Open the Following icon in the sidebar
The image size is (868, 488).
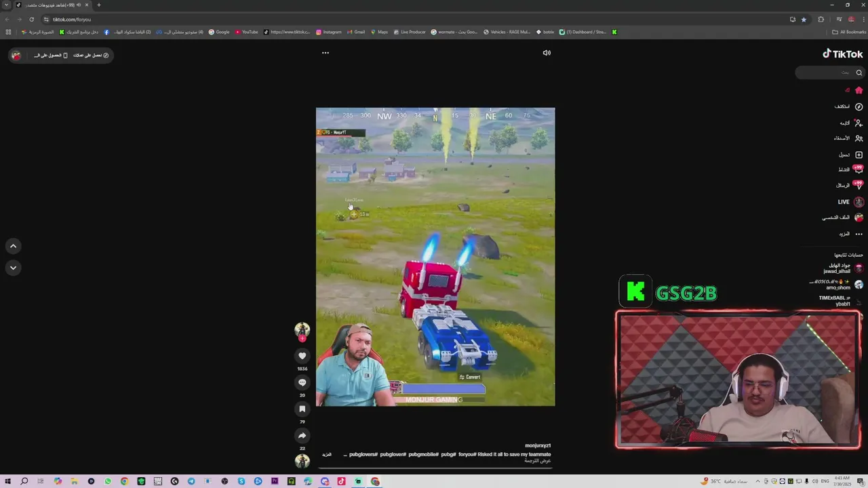[x=859, y=123]
